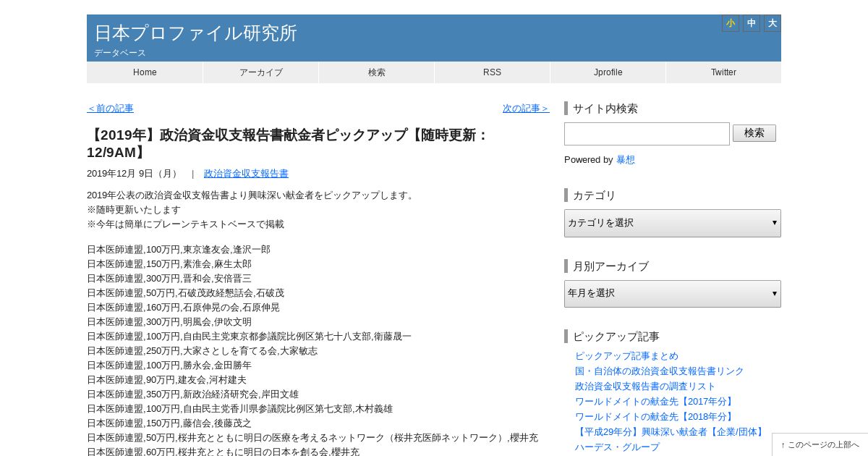Viewport: 868px width, 456px height.
Task: Click the row mentioning 木村義雄
Action: coord(239,409)
